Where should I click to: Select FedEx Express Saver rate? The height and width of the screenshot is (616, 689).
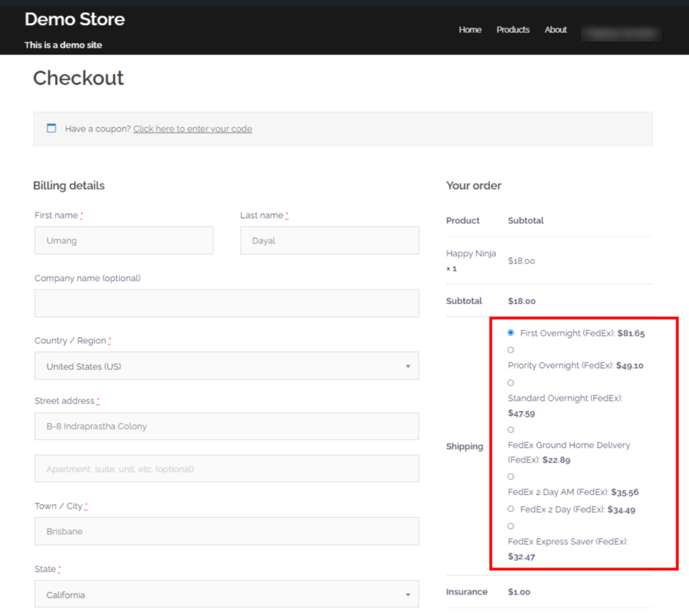(x=510, y=525)
